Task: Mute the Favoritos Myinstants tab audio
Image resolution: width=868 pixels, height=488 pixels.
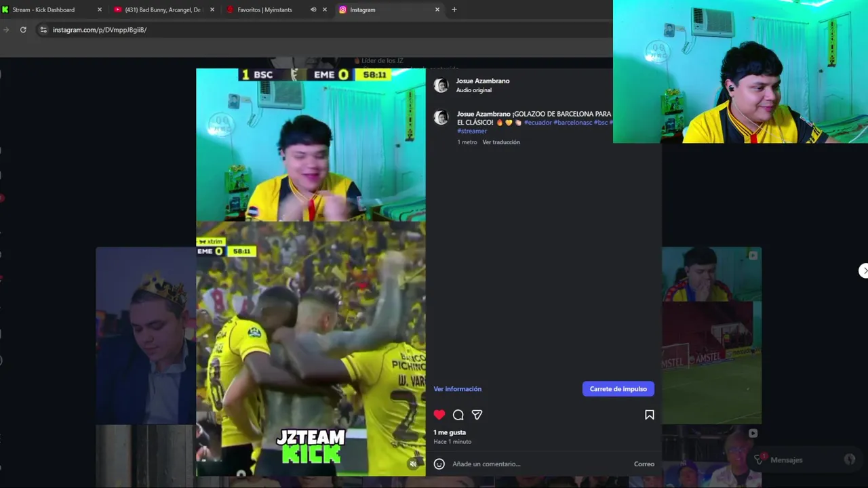Action: click(x=313, y=9)
